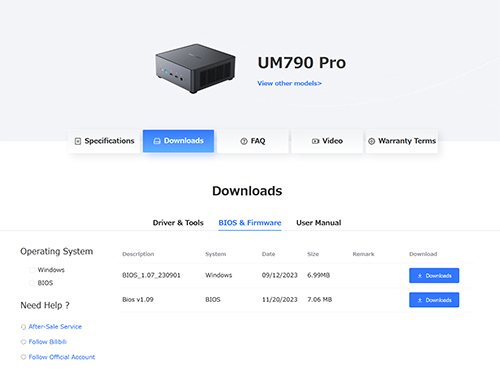This screenshot has height=375, width=500.
Task: Open the View other models link
Action: [289, 83]
